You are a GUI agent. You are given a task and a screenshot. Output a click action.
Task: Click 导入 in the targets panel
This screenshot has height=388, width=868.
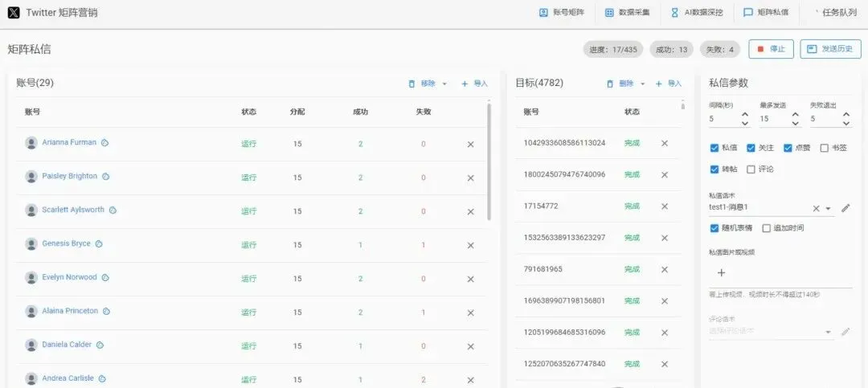pos(669,84)
